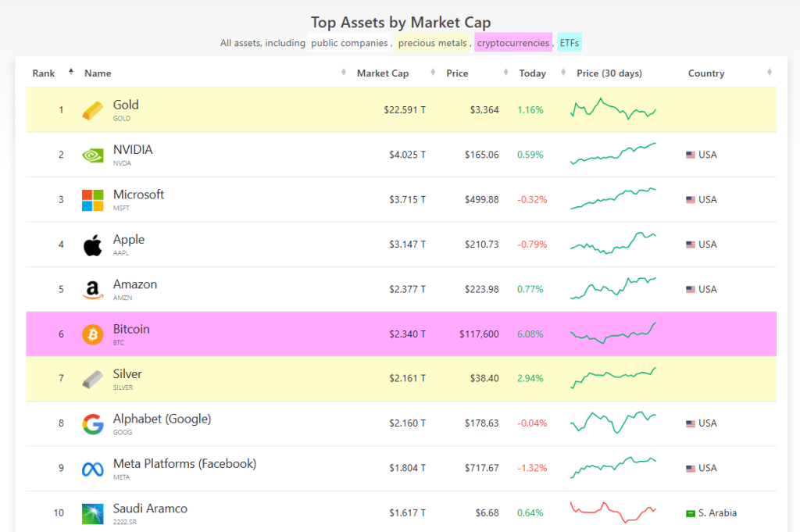Screen dimensions: 800x532
Task: Click the Price (30 days) column header
Action: tap(609, 73)
